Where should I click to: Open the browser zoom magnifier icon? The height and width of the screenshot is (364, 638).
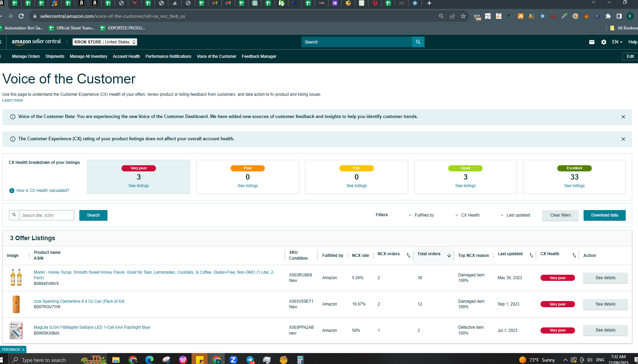pyautogui.click(x=441, y=16)
